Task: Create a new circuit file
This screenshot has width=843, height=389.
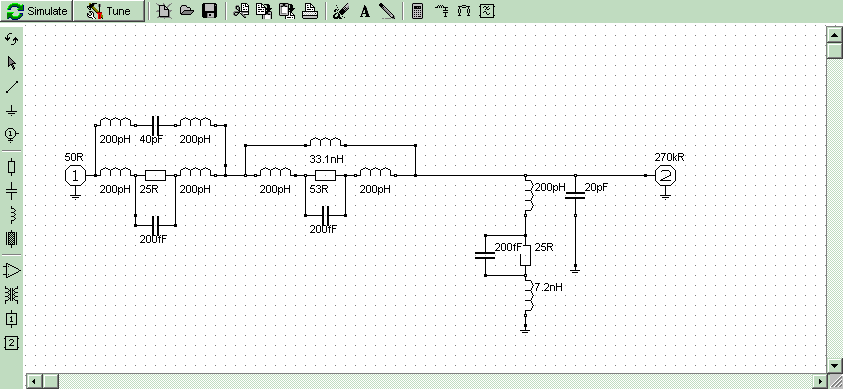Action: [163, 11]
